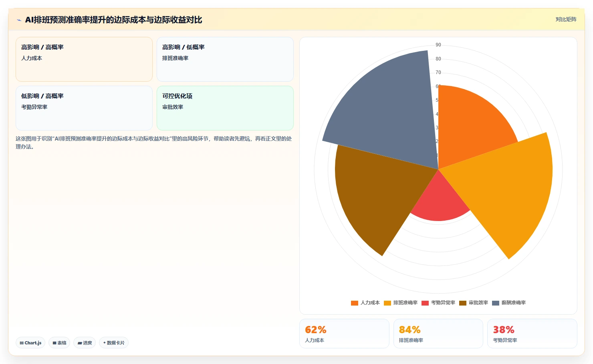Viewport: 593px width, 364px height.
Task: Click the Chart.js tag chip
Action: click(30, 343)
